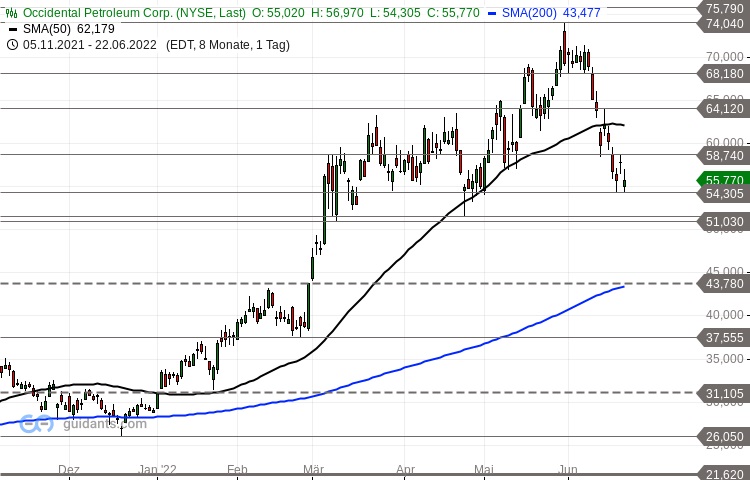This screenshot has height=480, width=750.
Task: Click the Mär marker on the time axis
Action: (x=313, y=468)
